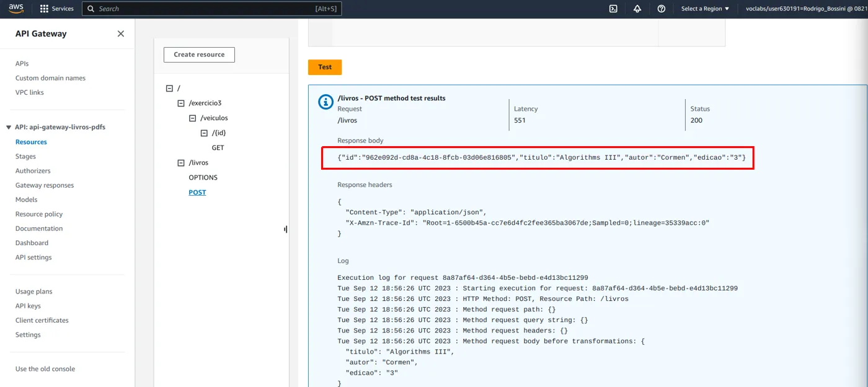Open Custom domain names
The image size is (868, 387).
click(50, 78)
